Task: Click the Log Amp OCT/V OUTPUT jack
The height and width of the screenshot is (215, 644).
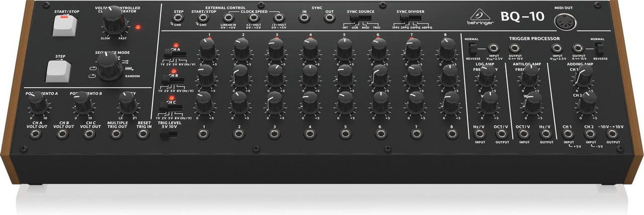Action: [x=501, y=134]
